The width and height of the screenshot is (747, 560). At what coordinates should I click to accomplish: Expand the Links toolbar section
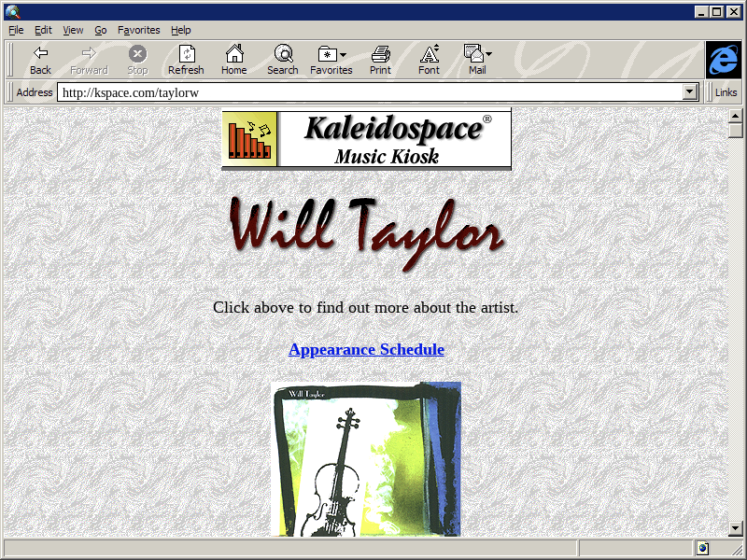[726, 92]
